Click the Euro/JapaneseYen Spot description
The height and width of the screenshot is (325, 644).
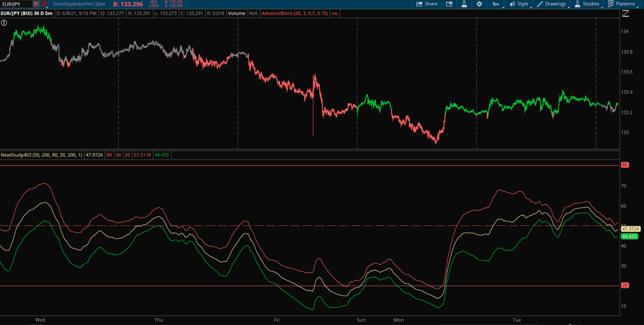tap(79, 4)
